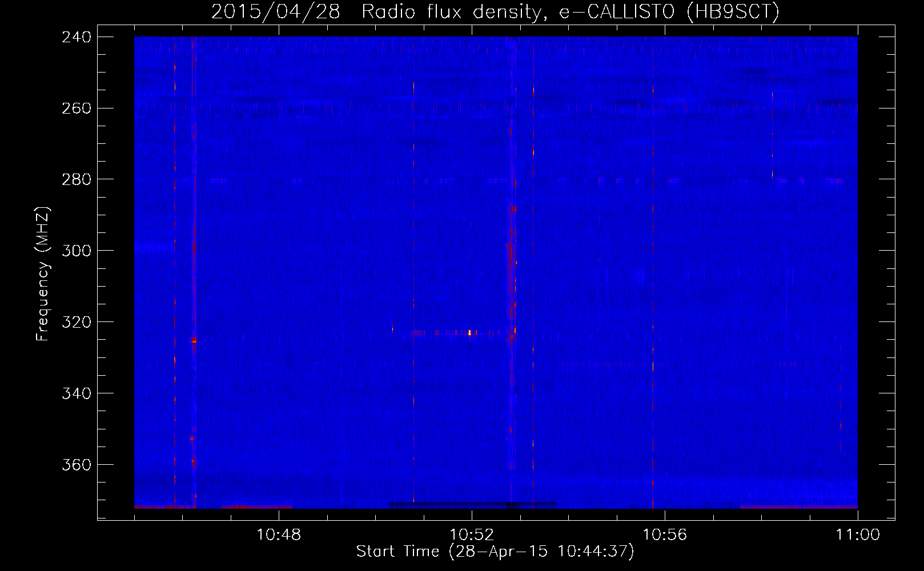This screenshot has height=571, width=924.
Task: Click the 320 frequency tick label
Action: (x=77, y=322)
